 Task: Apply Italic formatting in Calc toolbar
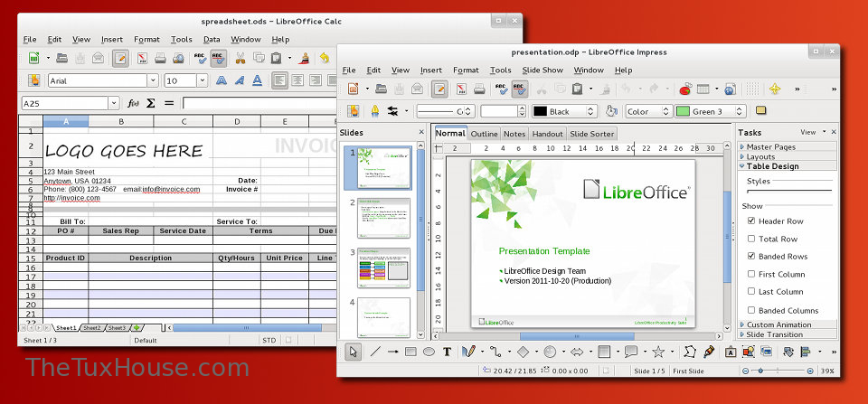239,80
